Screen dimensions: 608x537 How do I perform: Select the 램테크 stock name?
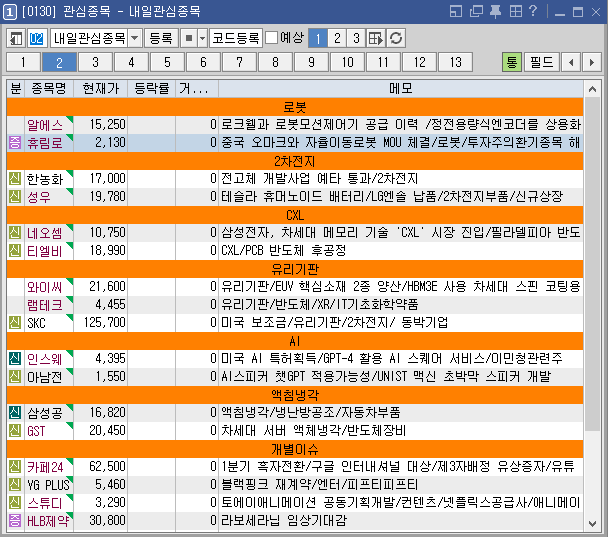pyautogui.click(x=45, y=305)
